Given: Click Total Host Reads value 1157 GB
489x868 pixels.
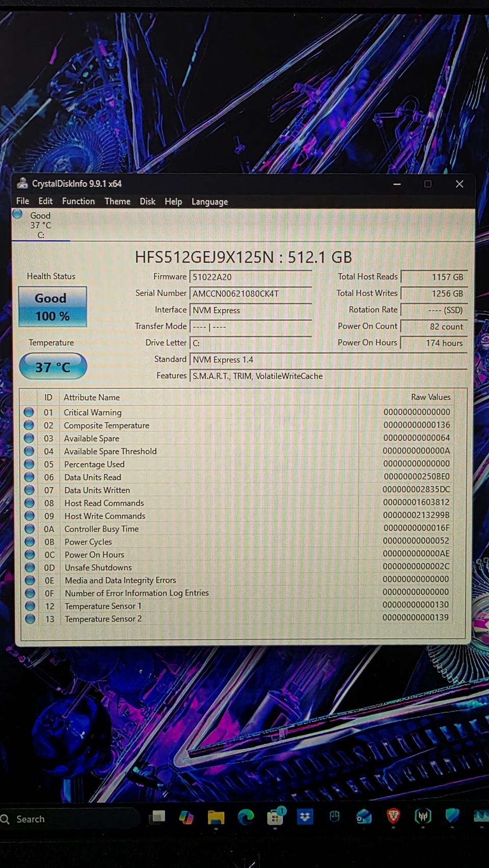Looking at the screenshot, I should 434,277.
